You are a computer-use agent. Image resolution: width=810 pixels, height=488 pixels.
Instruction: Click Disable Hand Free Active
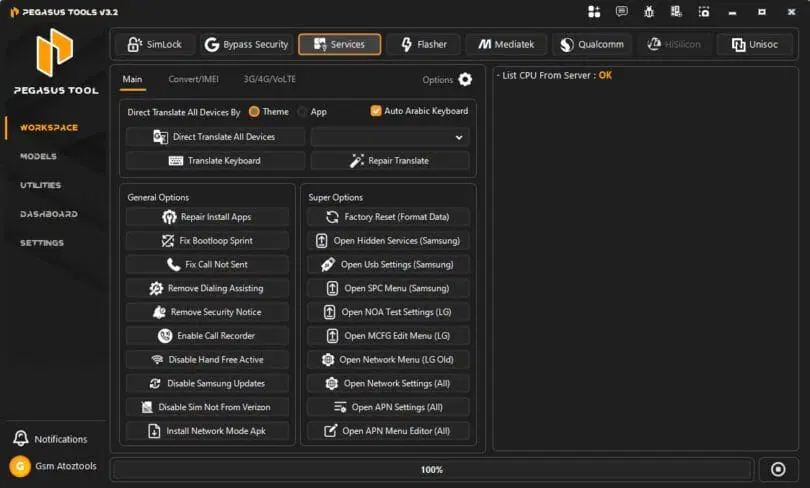pos(207,359)
